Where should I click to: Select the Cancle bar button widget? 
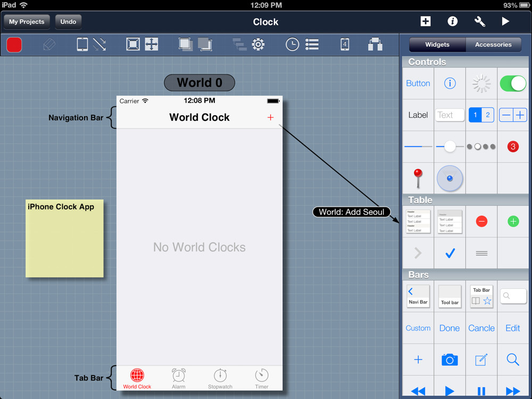(481, 328)
